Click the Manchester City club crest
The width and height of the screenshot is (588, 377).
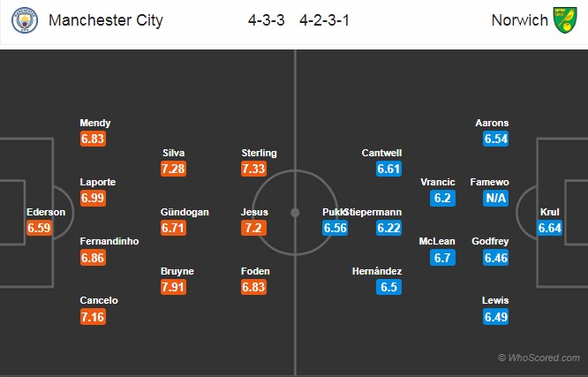coord(25,20)
